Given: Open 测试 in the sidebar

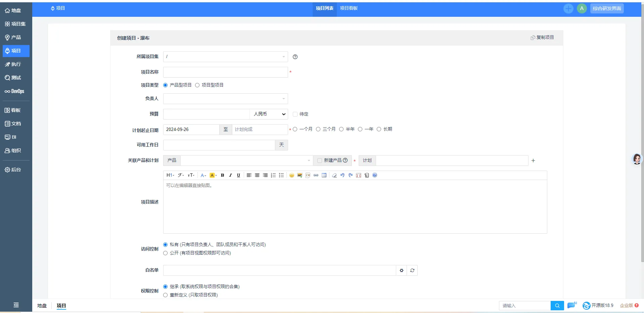Looking at the screenshot, I should [15, 78].
